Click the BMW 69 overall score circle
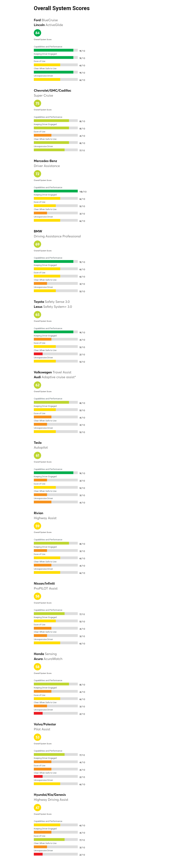The width and height of the screenshot is (179, 868). pyautogui.click(x=37, y=244)
